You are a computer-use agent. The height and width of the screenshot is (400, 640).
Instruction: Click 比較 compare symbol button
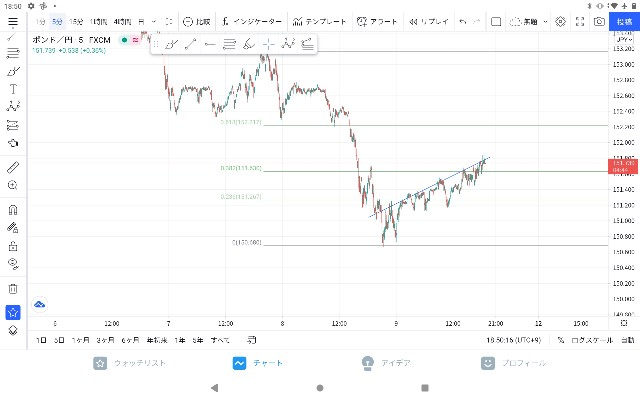pos(196,22)
